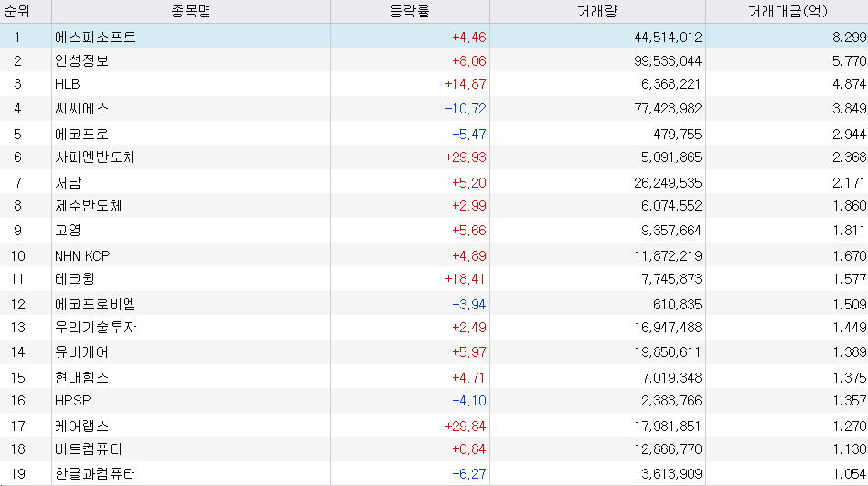
Task: Sort by 거래대금(억) column header
Action: click(x=788, y=11)
